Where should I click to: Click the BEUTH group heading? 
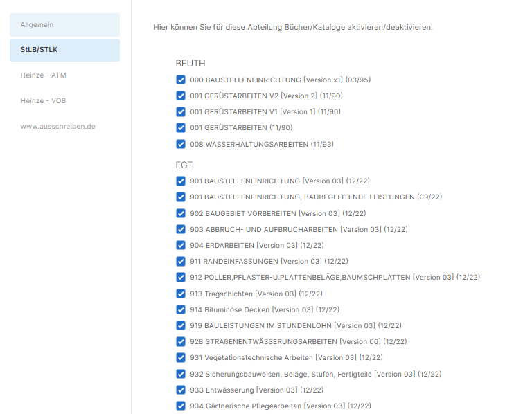click(190, 64)
